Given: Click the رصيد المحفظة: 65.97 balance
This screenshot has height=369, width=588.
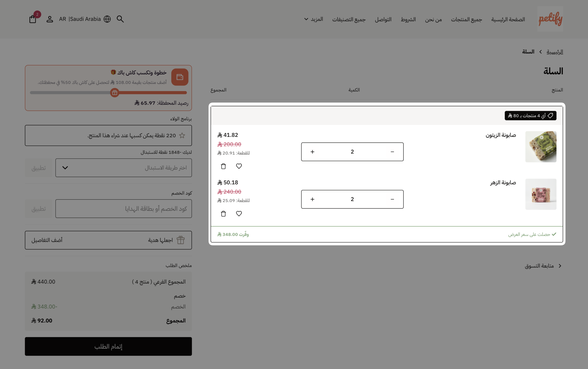Looking at the screenshot, I should [161, 103].
